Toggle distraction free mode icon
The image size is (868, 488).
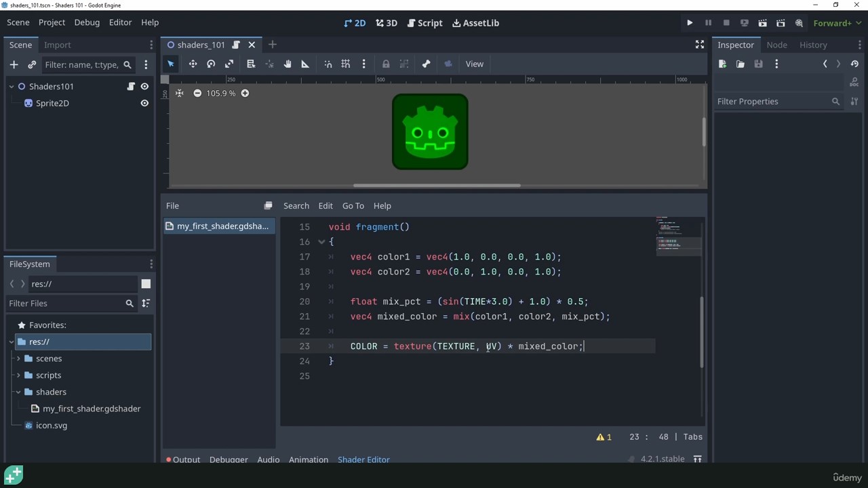[700, 44]
